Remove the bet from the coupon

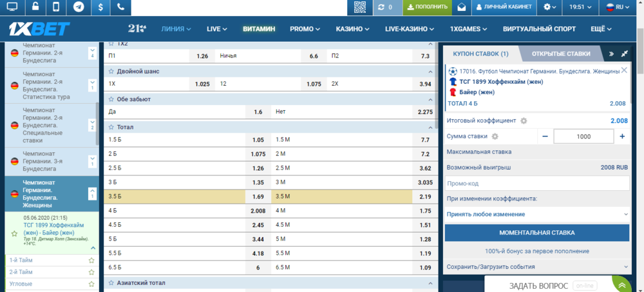[x=624, y=70]
